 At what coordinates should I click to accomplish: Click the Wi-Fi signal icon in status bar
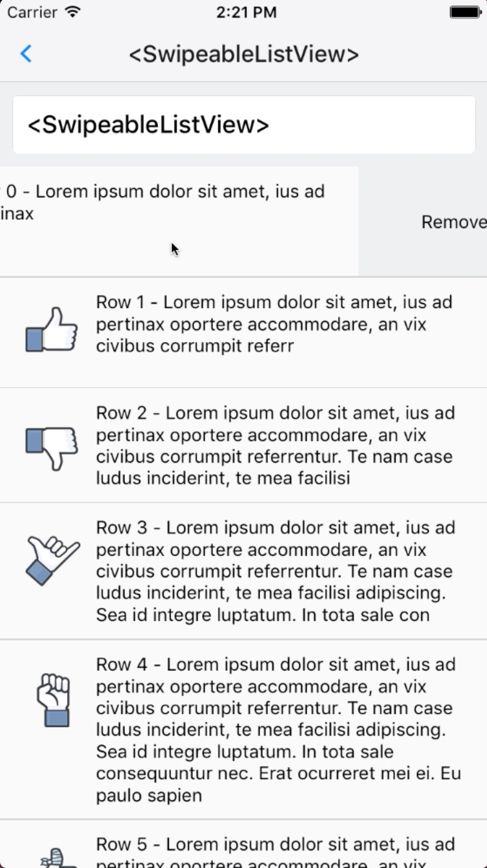pos(73,12)
